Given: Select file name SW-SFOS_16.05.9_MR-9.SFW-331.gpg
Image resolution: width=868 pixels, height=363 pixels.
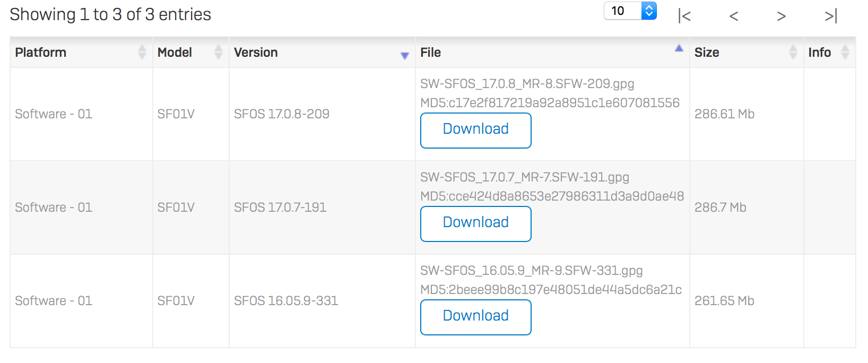Looking at the screenshot, I should pyautogui.click(x=532, y=271).
